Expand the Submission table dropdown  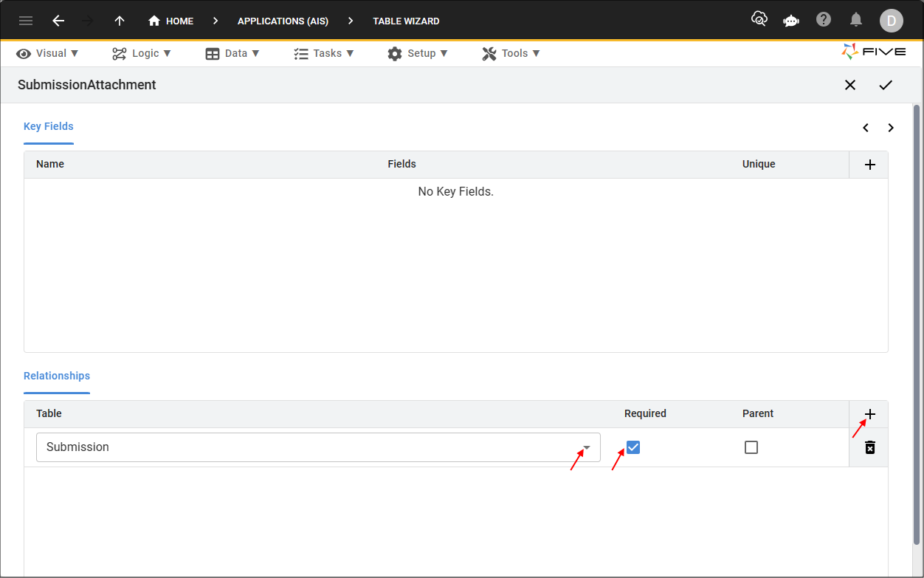pos(587,447)
